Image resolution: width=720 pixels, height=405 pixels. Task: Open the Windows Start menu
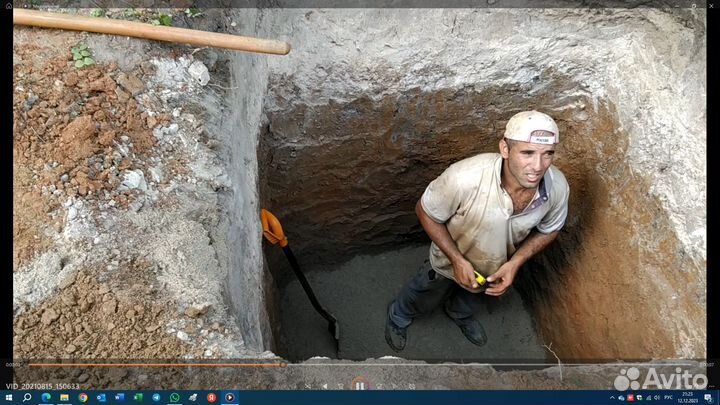[x=8, y=398]
